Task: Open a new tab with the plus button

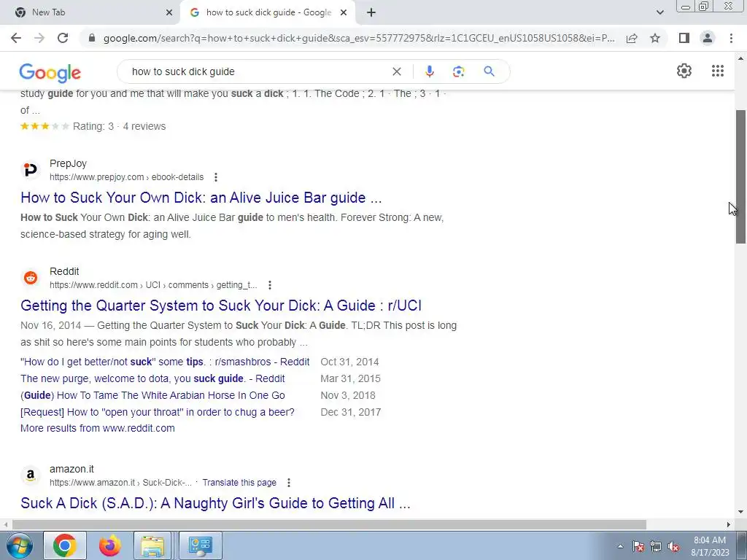Action: click(371, 12)
